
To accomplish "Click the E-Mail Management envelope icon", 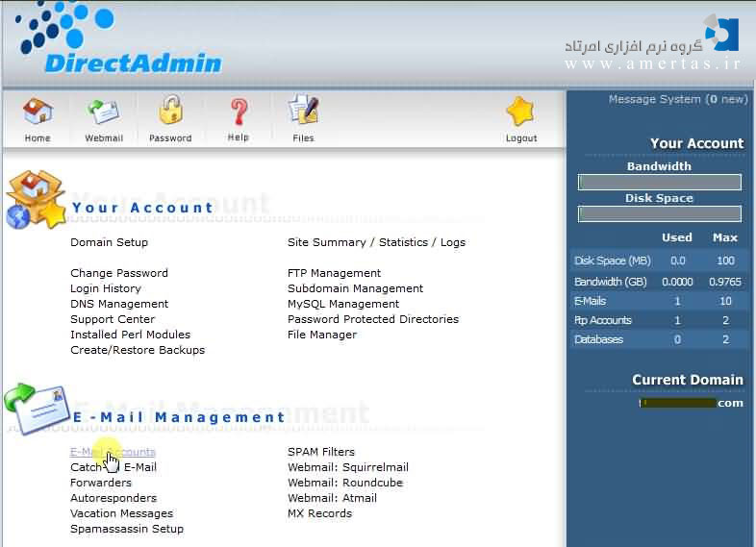I will pyautogui.click(x=35, y=410).
